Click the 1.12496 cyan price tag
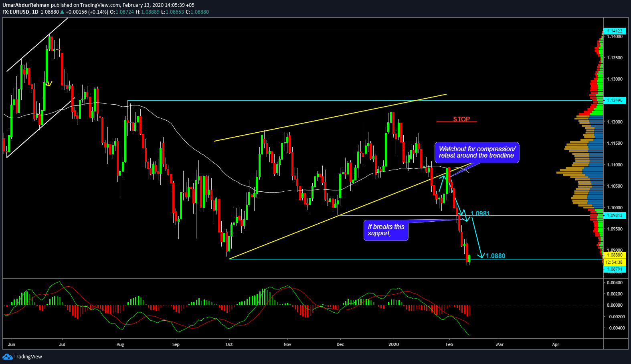The width and height of the screenshot is (631, 364). pyautogui.click(x=614, y=100)
